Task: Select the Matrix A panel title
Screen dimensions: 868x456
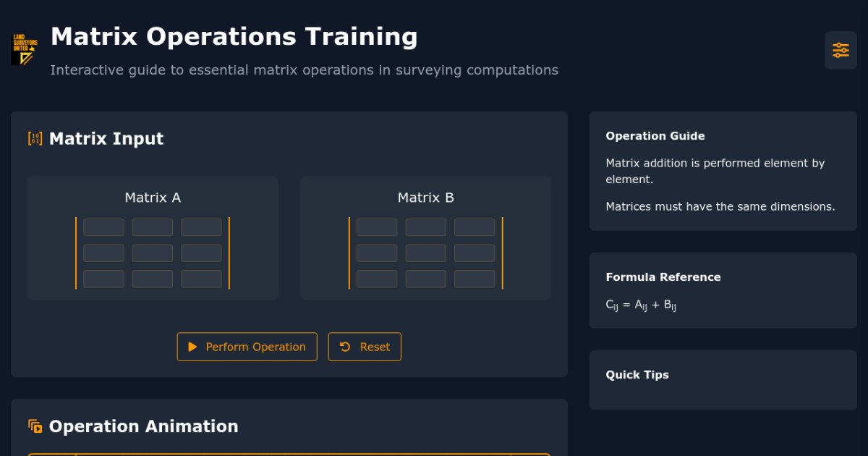Action: pos(152,197)
